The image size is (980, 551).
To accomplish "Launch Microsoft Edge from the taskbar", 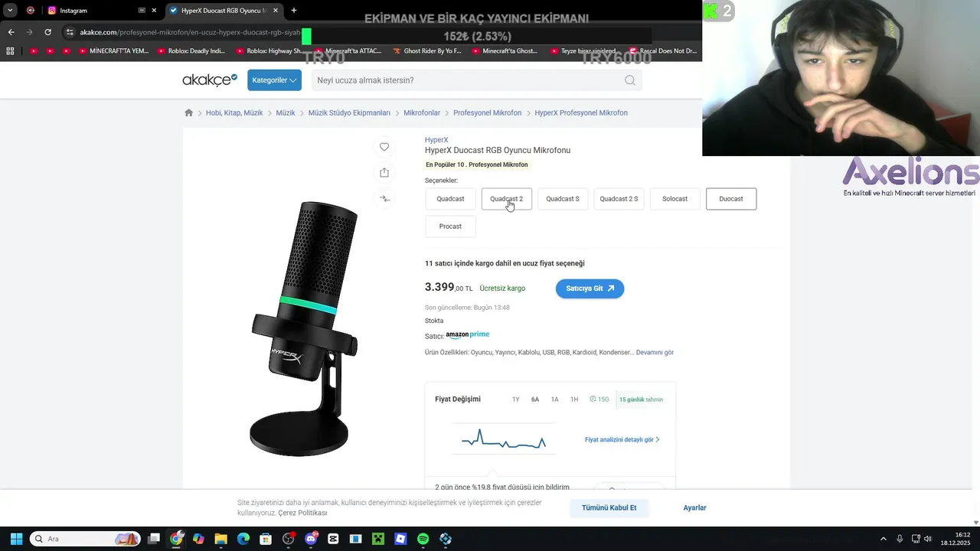I will click(x=243, y=539).
